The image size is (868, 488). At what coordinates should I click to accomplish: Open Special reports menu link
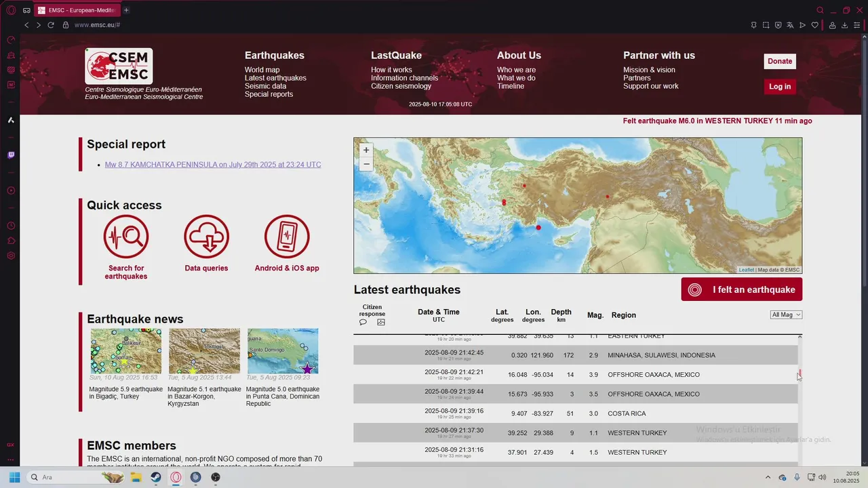coord(269,94)
